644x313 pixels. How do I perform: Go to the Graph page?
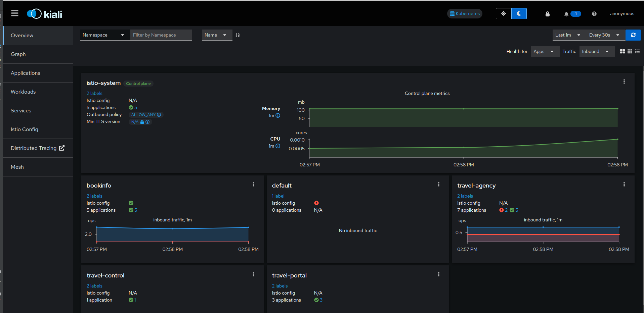point(18,54)
